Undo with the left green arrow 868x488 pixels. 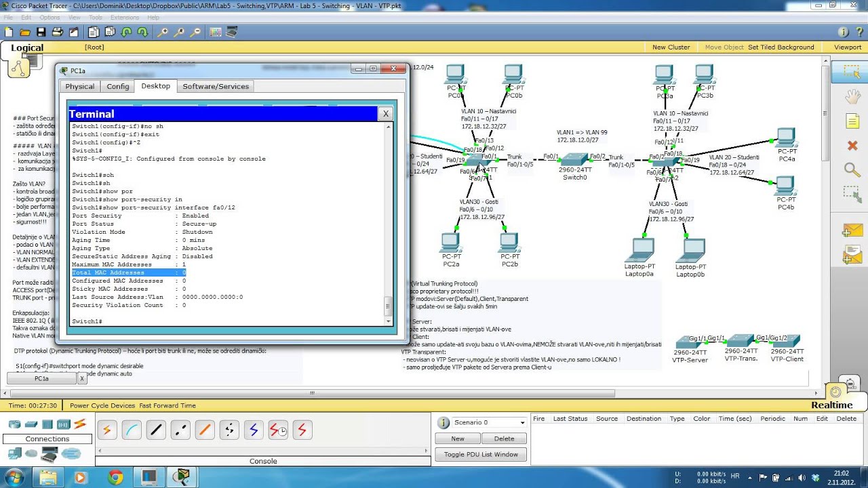coord(126,32)
